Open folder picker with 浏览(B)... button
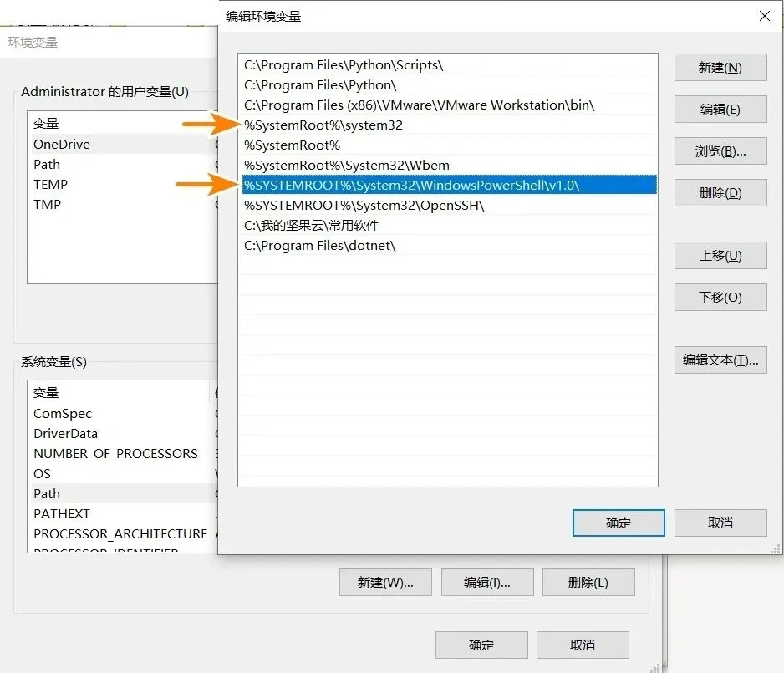 [720, 151]
